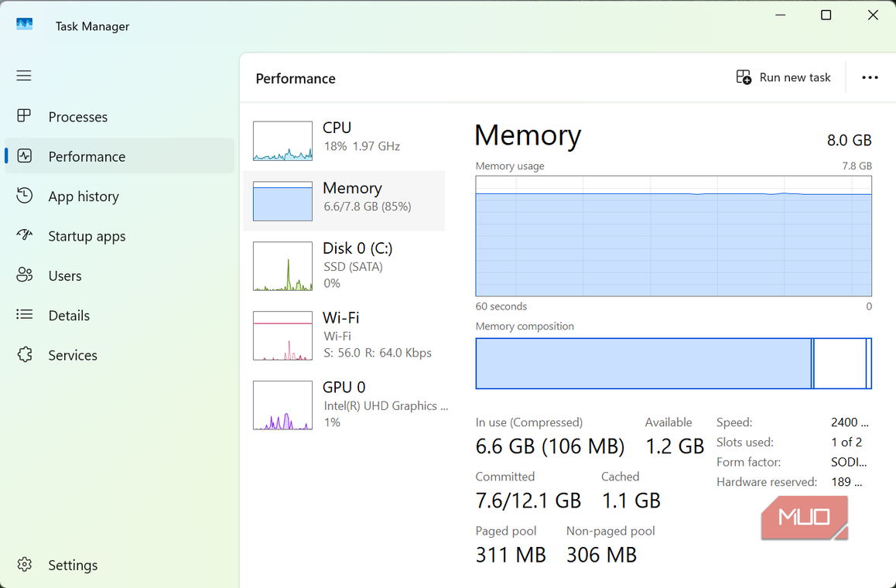Click the 60 seconds graph axis label

pos(501,306)
